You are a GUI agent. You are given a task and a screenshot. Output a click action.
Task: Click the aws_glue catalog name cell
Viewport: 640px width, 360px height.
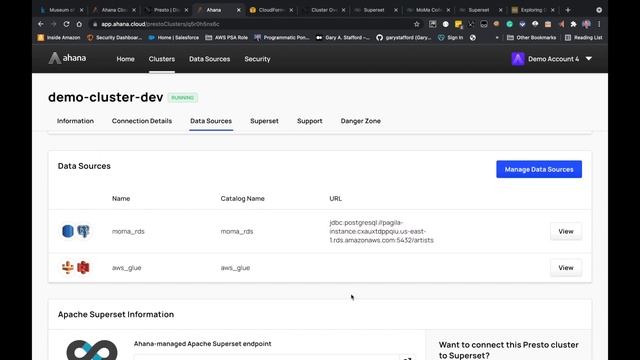click(235, 268)
